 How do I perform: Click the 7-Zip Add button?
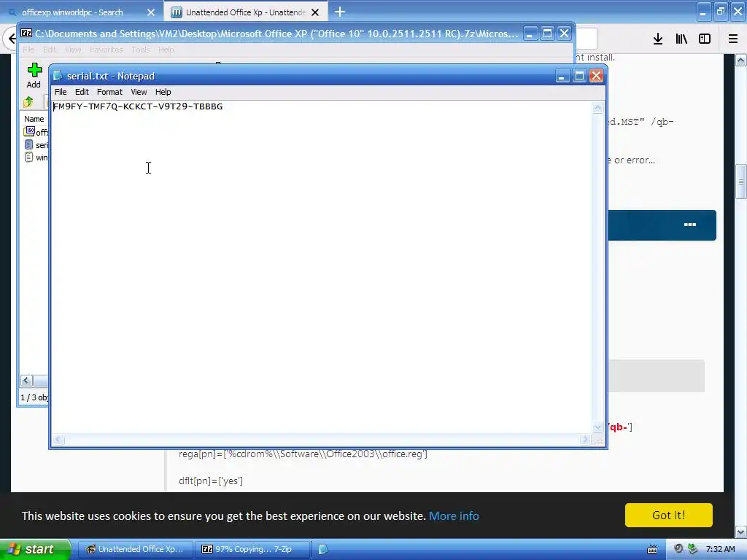click(x=34, y=76)
